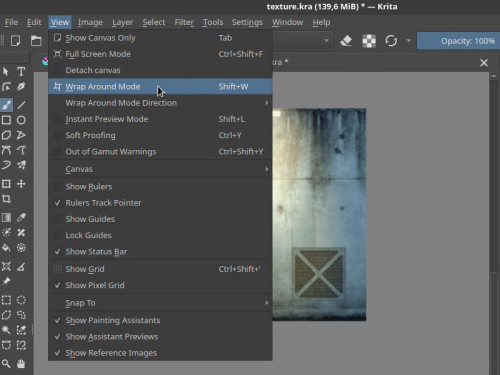The image size is (500, 375).
Task: Select the Move tool
Action: point(21,184)
